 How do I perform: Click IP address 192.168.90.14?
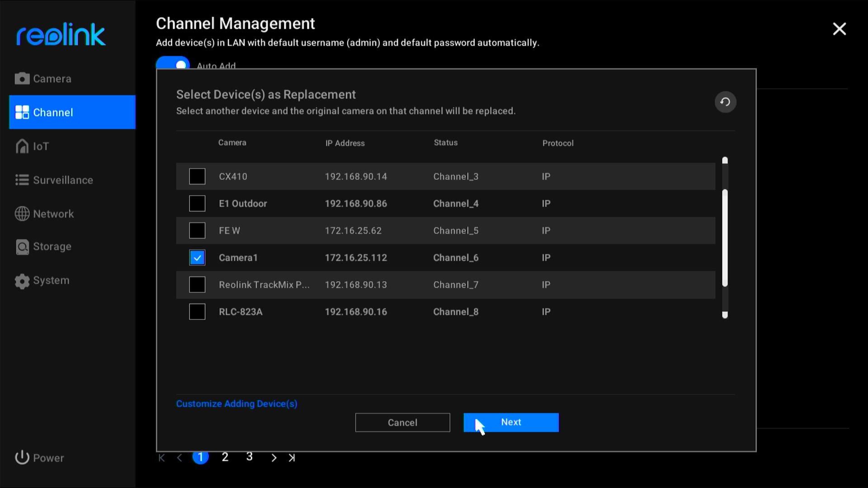(x=356, y=177)
